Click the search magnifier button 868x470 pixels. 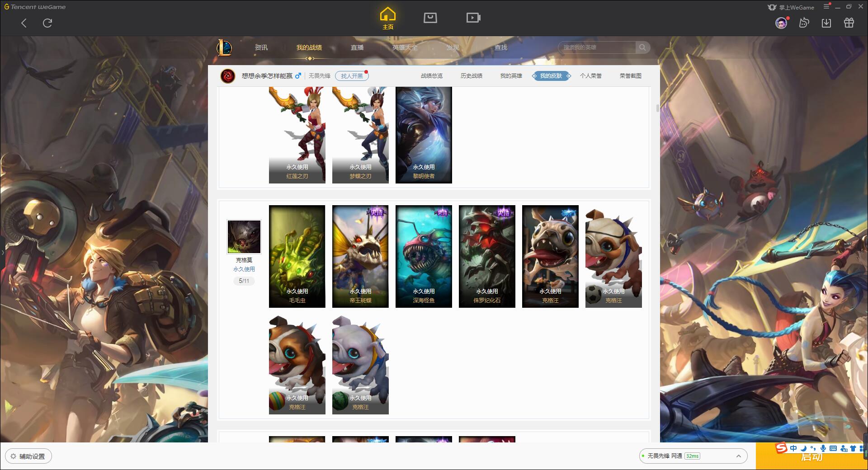tap(642, 47)
